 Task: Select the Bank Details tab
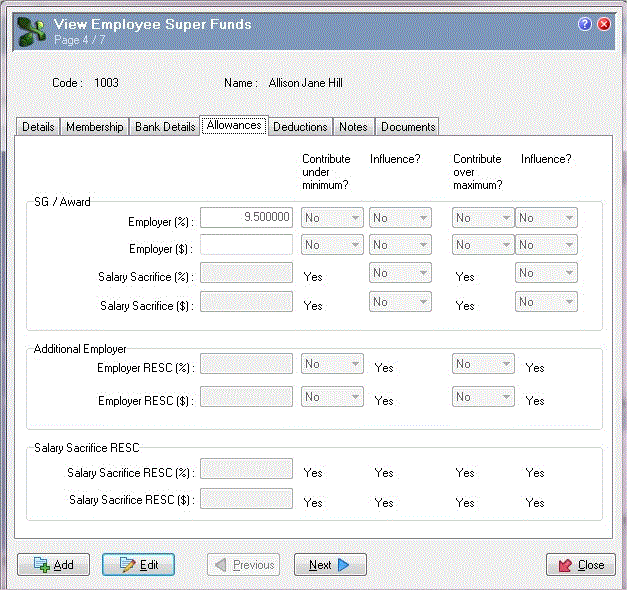point(165,127)
